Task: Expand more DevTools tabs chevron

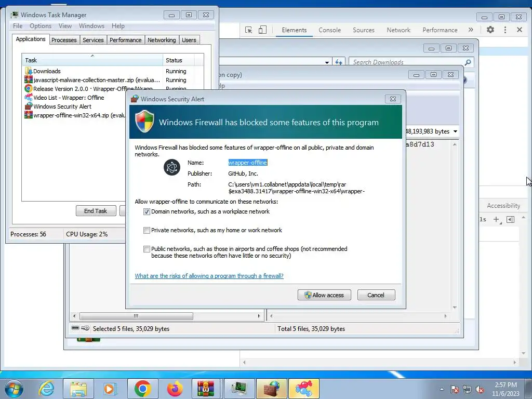Action: coord(471,30)
